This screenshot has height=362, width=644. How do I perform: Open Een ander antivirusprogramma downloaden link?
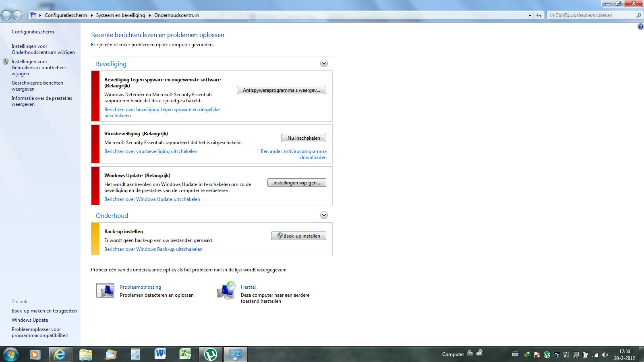294,154
